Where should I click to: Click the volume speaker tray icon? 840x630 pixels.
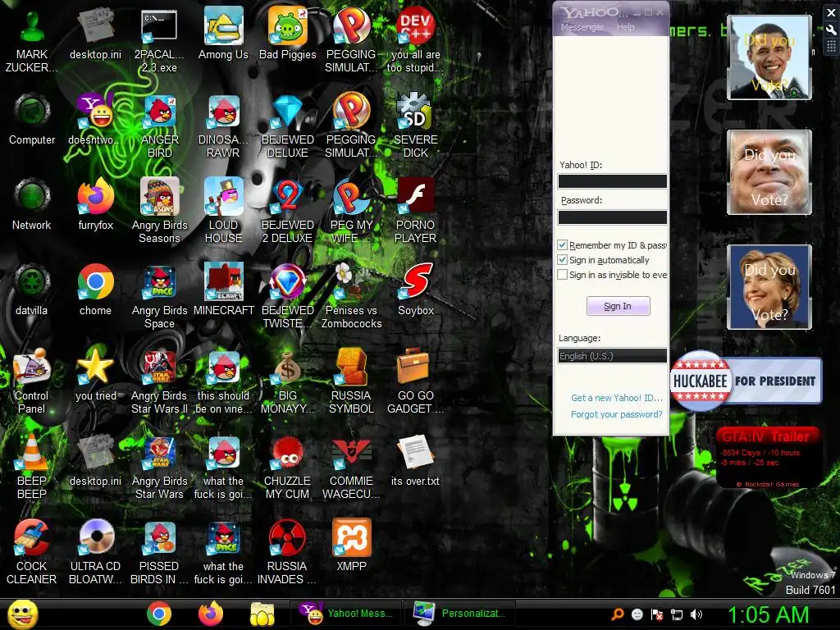(x=696, y=614)
